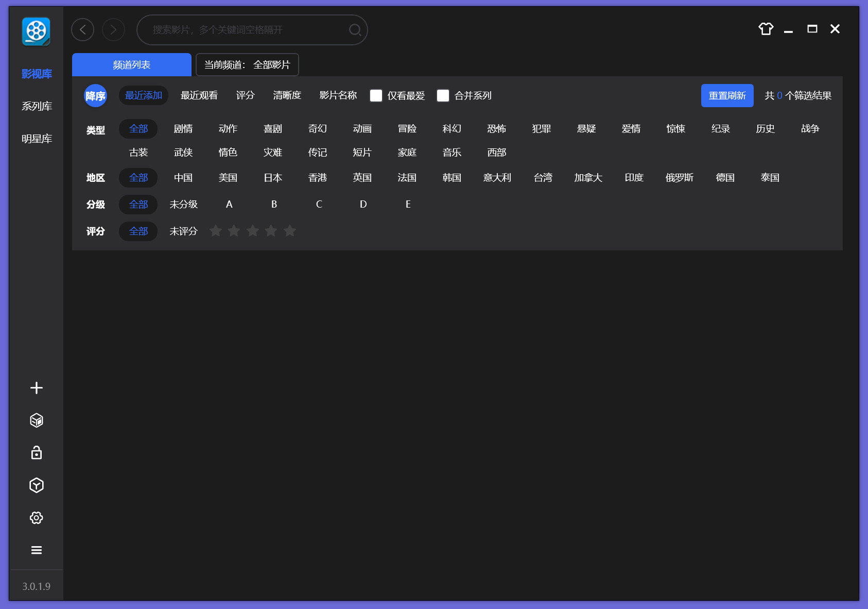Sort by 最近观看

tap(199, 95)
